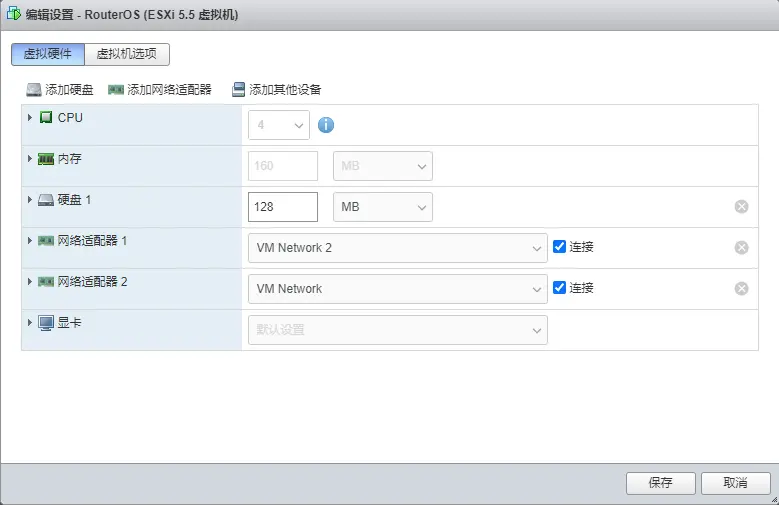Open the CPU count dropdown showing 4

tap(279, 125)
